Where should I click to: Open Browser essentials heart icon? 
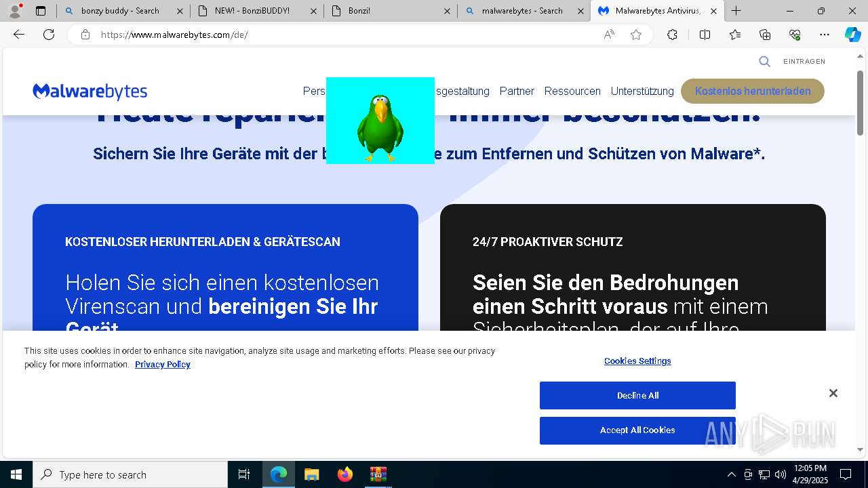[x=795, y=35]
